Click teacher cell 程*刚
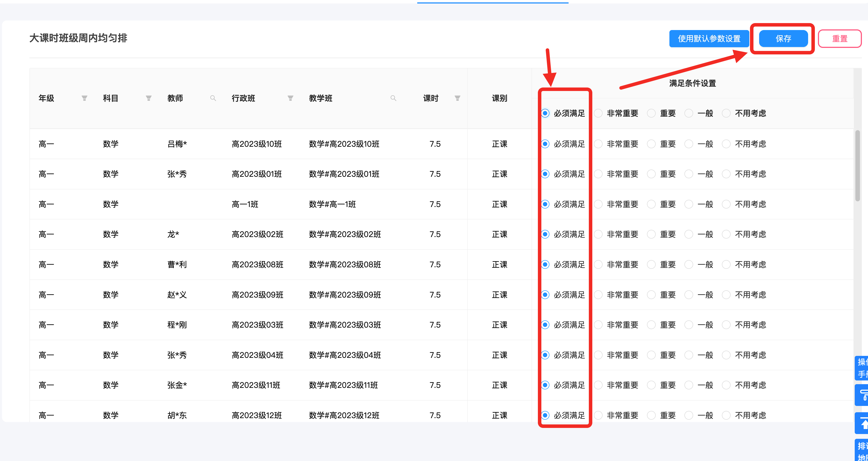This screenshot has height=461, width=868. click(177, 325)
